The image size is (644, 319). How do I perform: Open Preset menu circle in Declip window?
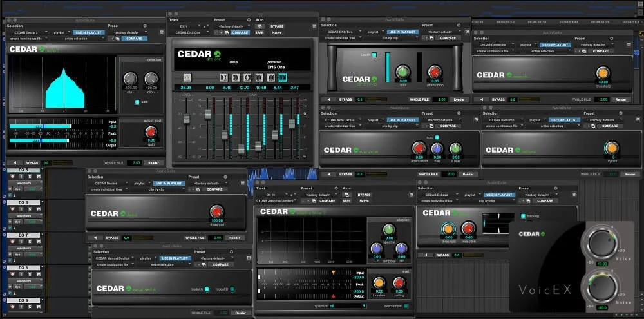click(x=145, y=26)
